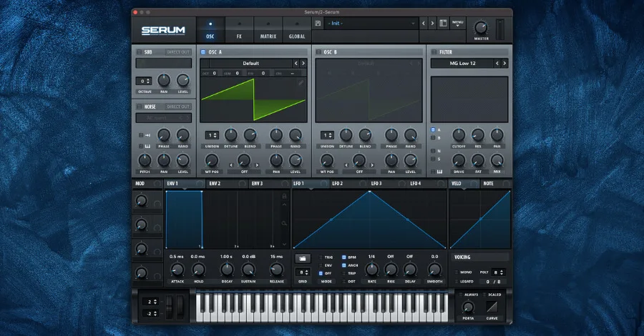This screenshot has width=644, height=336.
Task: Adjust the POLY voice count stepper
Action: click(x=498, y=272)
